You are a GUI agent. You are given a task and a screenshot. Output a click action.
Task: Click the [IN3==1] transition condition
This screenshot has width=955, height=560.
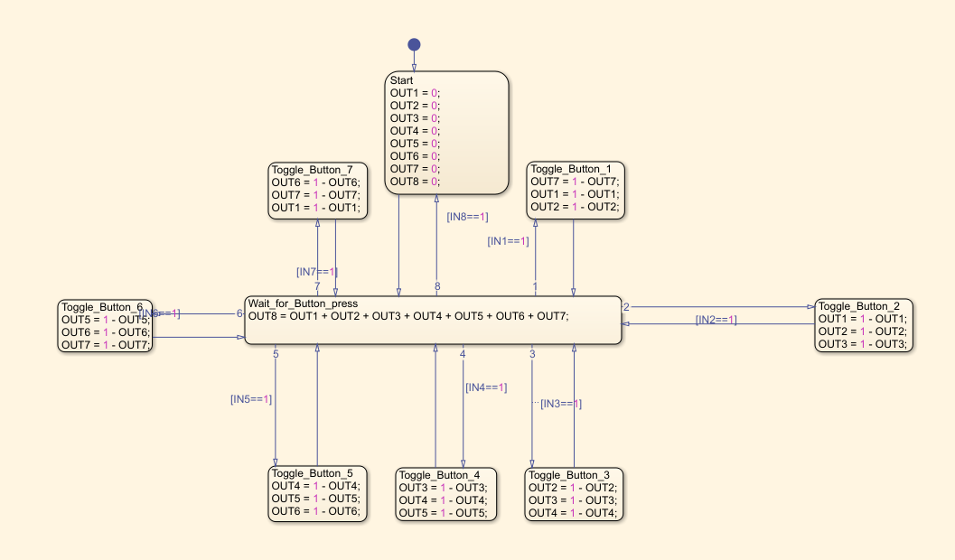point(561,404)
